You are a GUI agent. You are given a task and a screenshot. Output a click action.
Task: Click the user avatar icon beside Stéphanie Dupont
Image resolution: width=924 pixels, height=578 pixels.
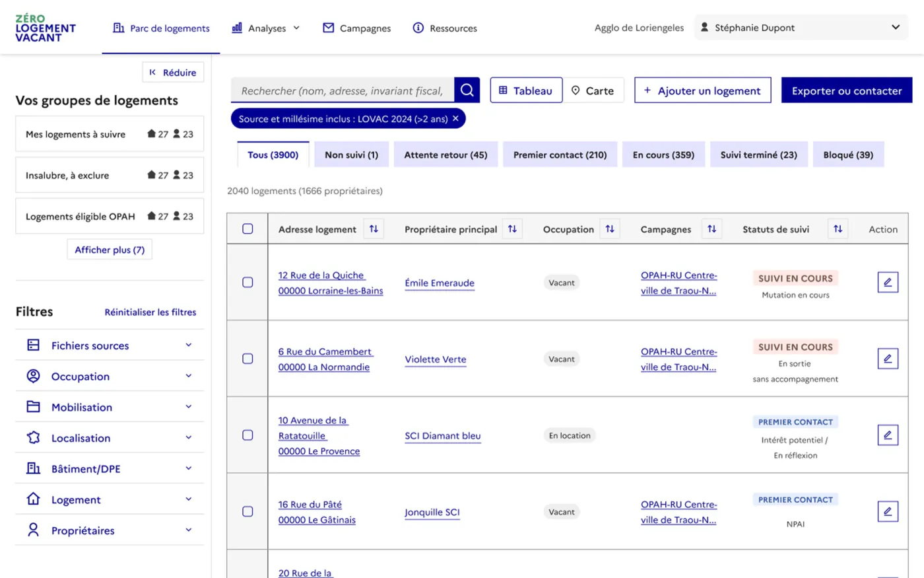tap(704, 27)
